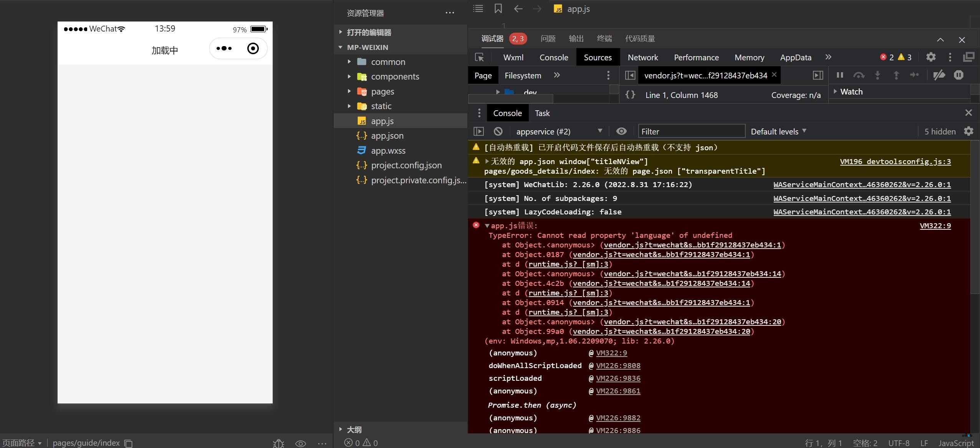This screenshot has height=448, width=980.
Task: Click the bookmark icon in editor toolbar
Action: coord(498,9)
